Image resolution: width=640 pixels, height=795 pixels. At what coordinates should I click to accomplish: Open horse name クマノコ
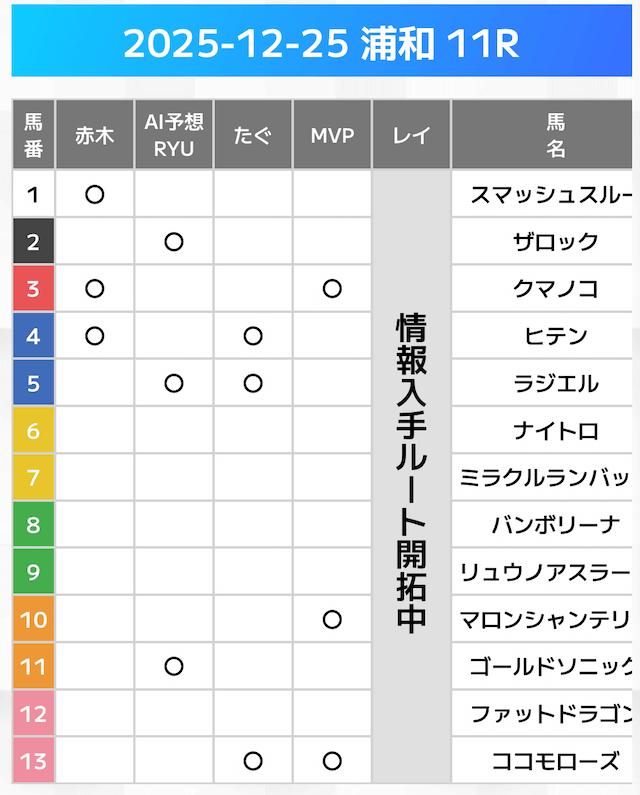555,289
